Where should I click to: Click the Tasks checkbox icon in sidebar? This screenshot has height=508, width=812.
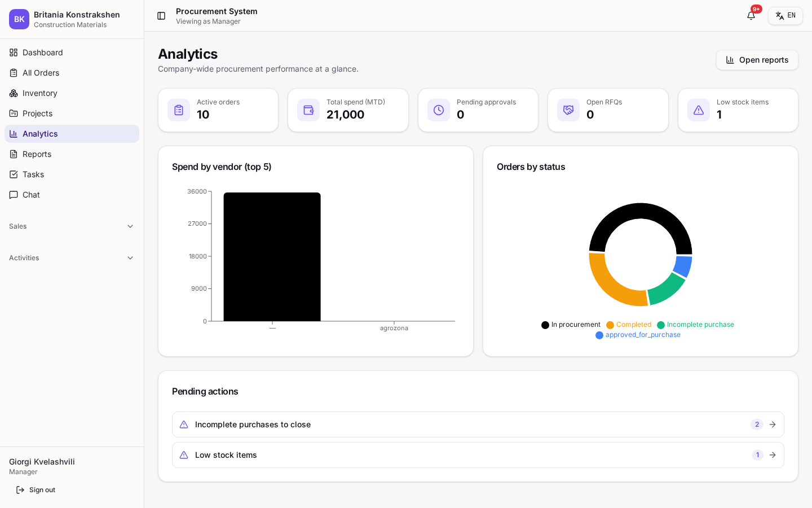coord(14,174)
